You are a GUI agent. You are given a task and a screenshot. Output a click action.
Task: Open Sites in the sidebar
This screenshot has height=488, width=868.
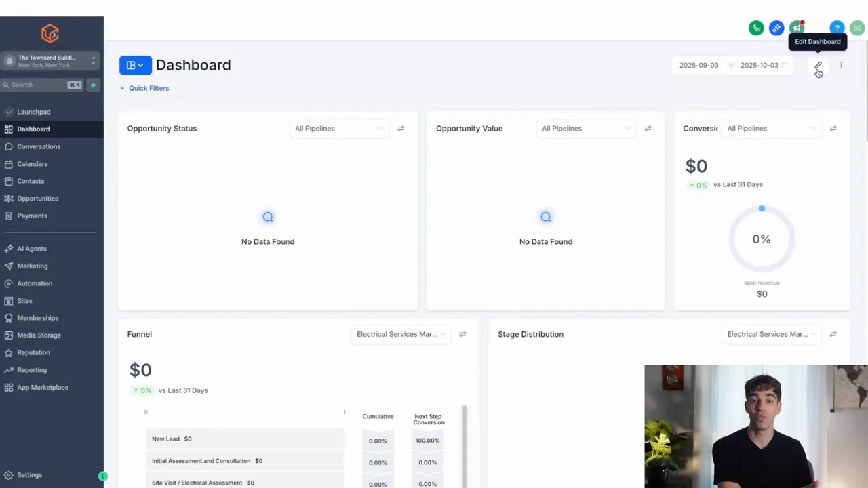tap(52, 300)
